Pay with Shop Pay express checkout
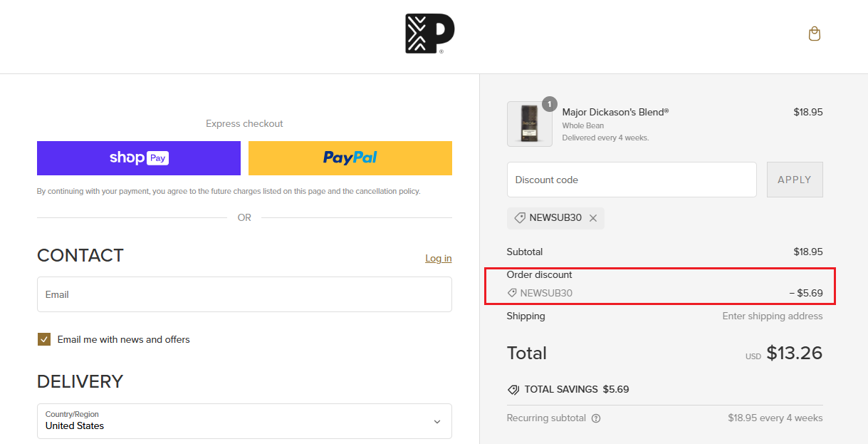The height and width of the screenshot is (444, 868). [139, 158]
